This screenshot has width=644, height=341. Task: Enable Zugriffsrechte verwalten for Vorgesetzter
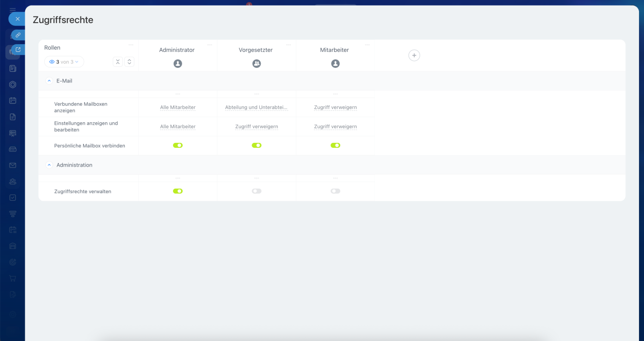click(257, 191)
